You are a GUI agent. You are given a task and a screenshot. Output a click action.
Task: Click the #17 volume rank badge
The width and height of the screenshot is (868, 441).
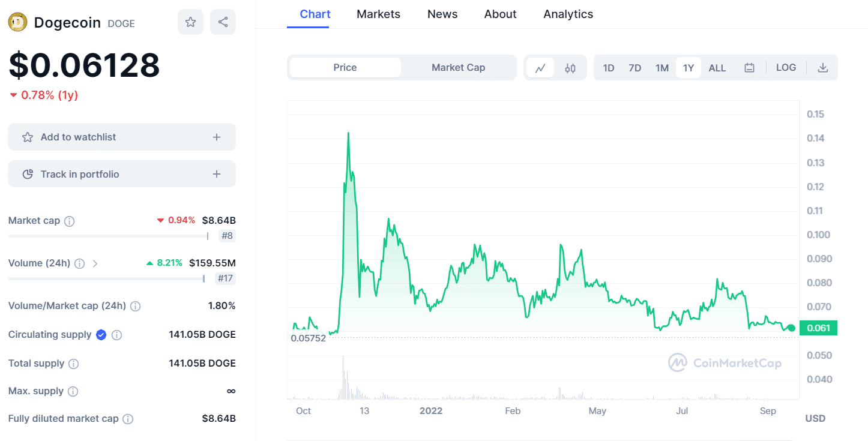[225, 278]
